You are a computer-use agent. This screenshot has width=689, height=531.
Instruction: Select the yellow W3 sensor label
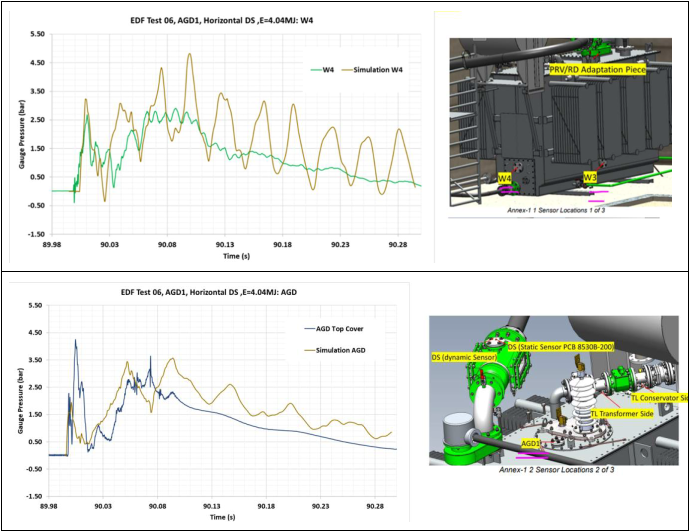[590, 177]
